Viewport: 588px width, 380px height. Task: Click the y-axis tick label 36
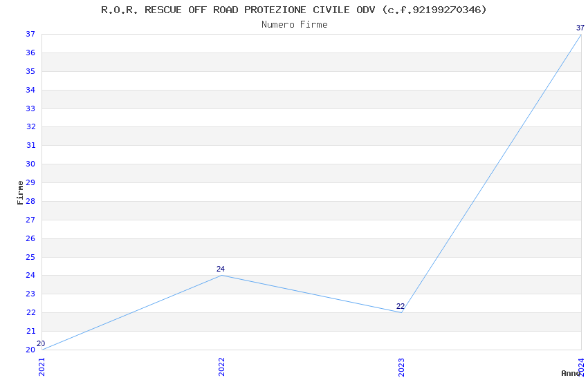click(x=30, y=53)
